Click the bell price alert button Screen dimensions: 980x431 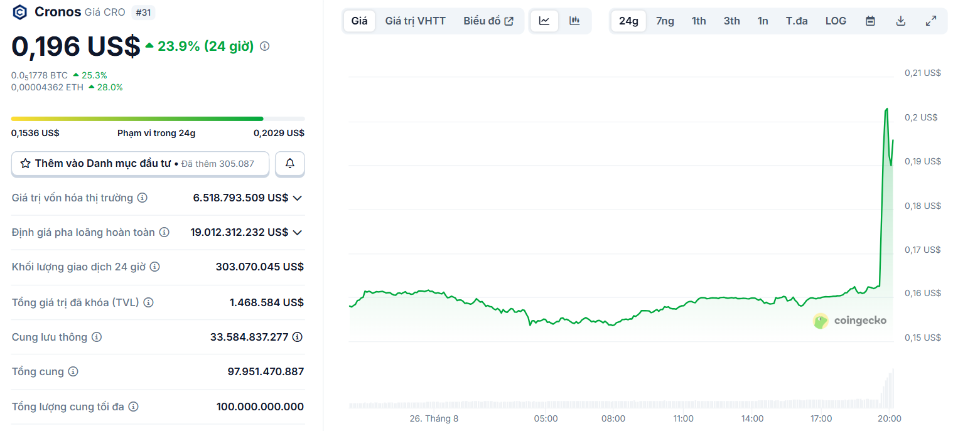(x=290, y=164)
